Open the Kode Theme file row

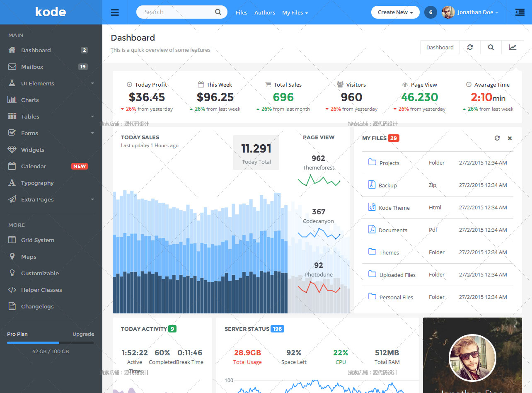click(394, 208)
